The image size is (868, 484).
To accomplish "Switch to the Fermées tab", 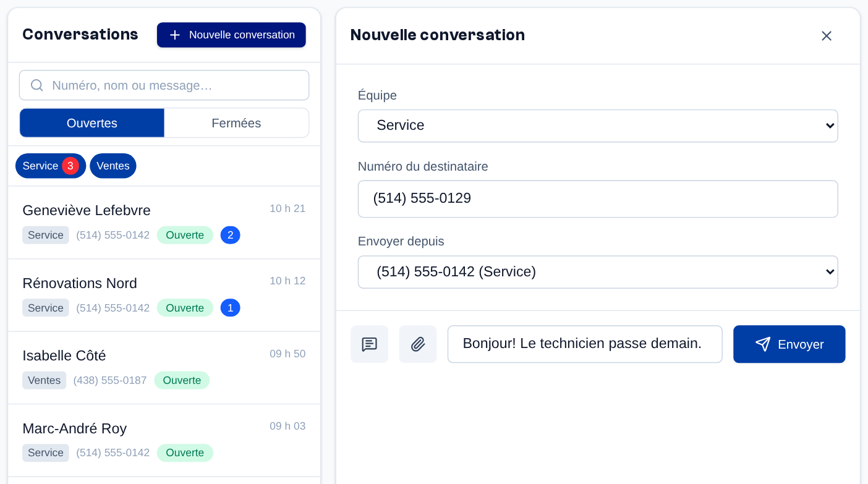I will coord(236,123).
